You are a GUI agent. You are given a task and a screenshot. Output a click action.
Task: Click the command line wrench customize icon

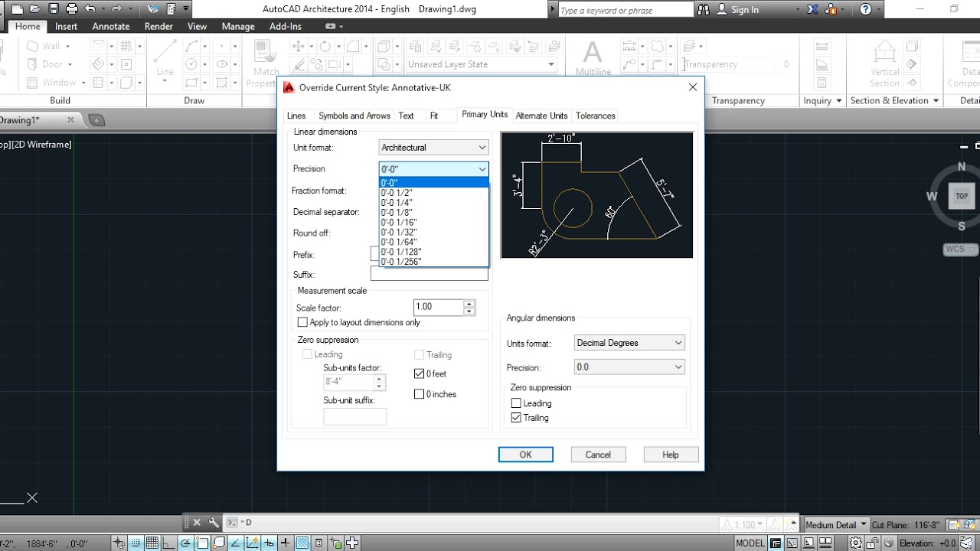point(214,523)
